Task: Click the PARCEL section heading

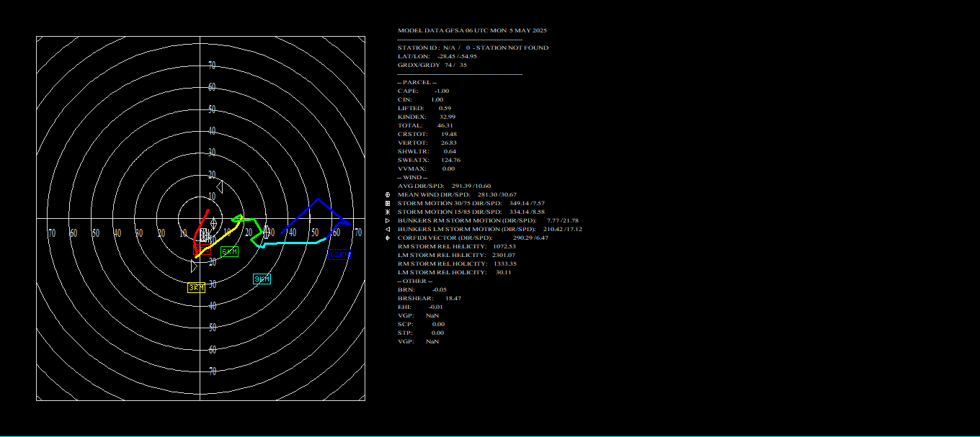Action: 417,82
